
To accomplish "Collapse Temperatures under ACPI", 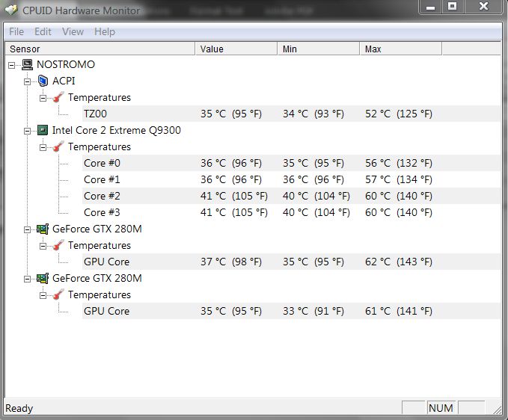I will (43, 98).
